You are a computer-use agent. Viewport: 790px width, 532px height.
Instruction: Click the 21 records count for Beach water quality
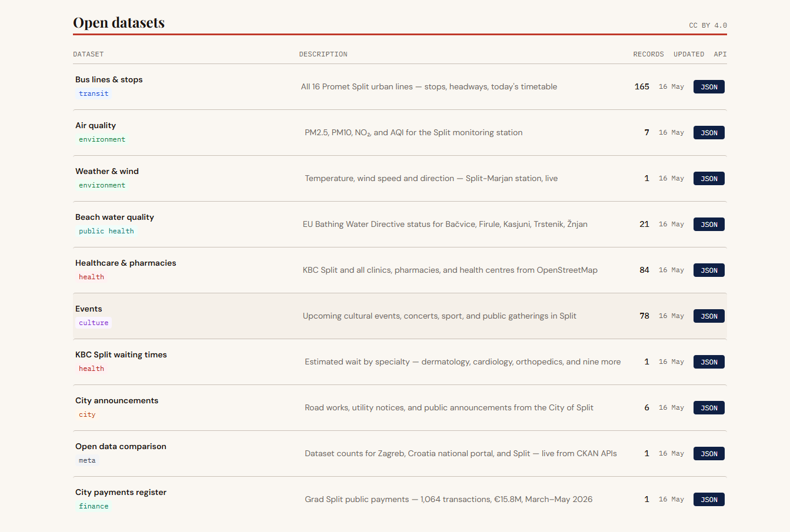644,224
